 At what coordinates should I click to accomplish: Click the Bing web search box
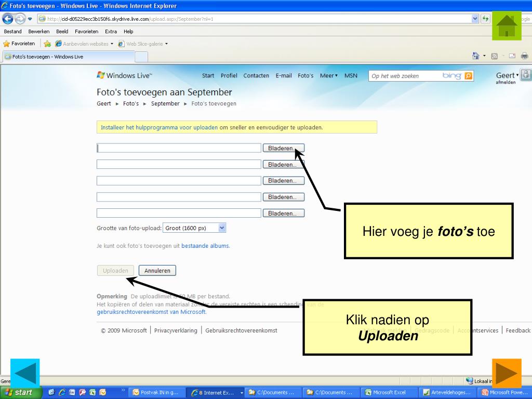[x=405, y=76]
